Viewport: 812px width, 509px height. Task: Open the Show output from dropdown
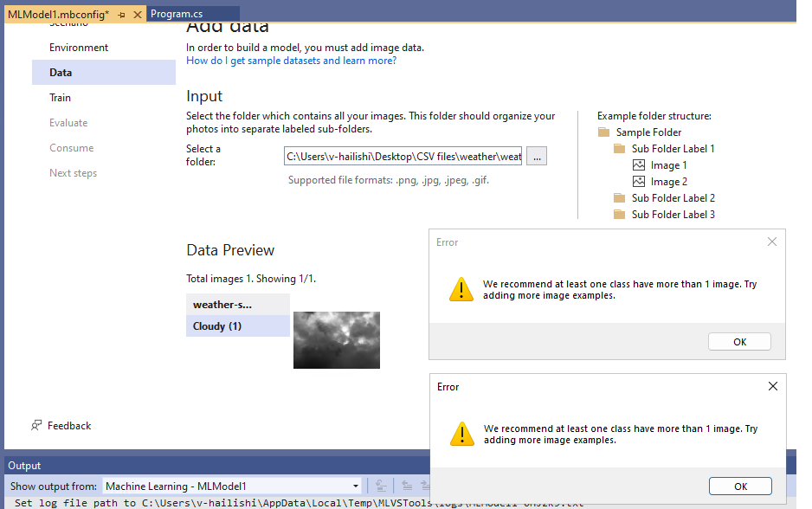[356, 486]
